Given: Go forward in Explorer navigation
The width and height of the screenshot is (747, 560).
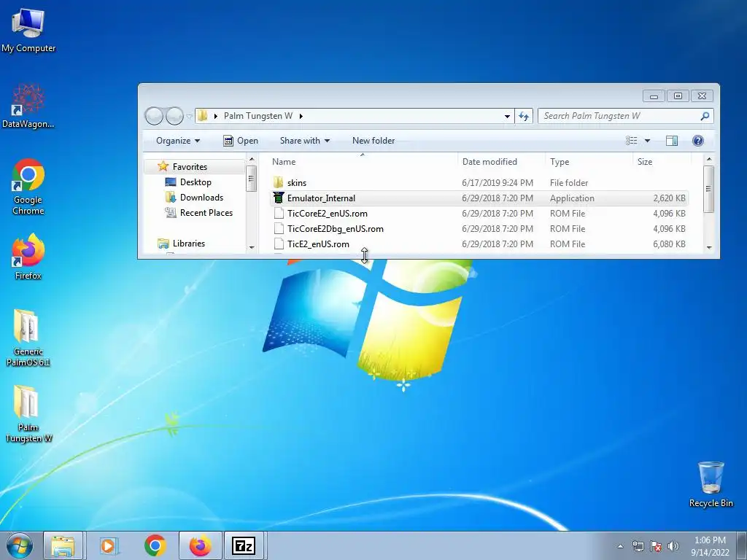Looking at the screenshot, I should click(x=174, y=116).
